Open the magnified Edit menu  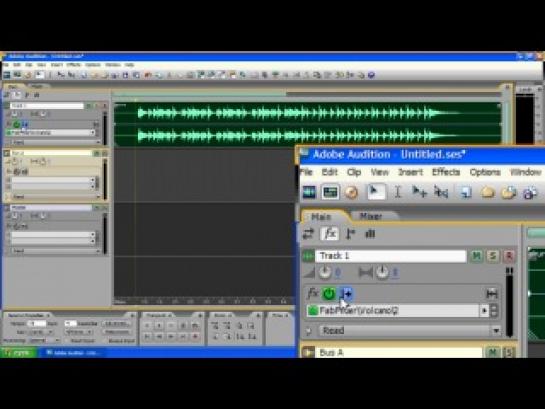pos(329,172)
